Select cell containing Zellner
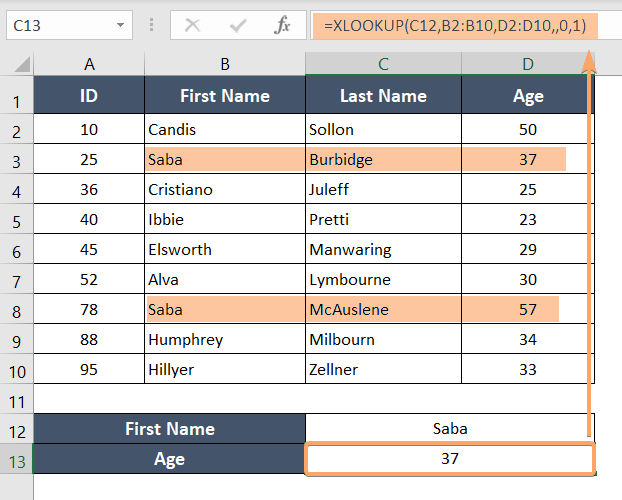This screenshot has width=622, height=500. (x=383, y=369)
